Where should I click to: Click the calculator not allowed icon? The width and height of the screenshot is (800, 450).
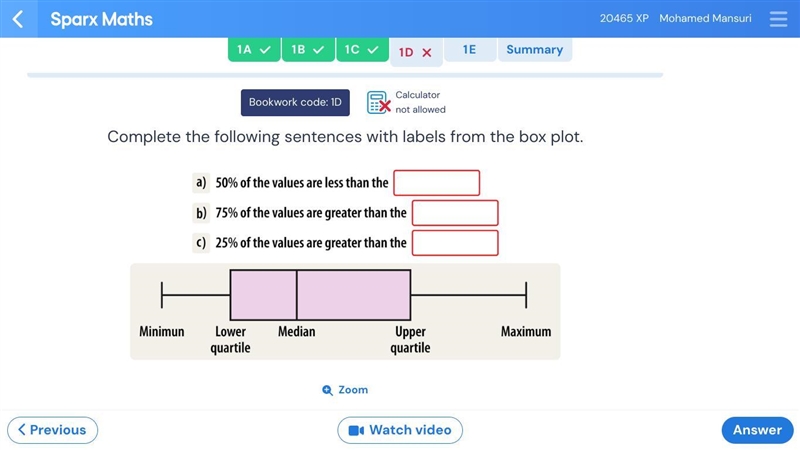coord(379,102)
